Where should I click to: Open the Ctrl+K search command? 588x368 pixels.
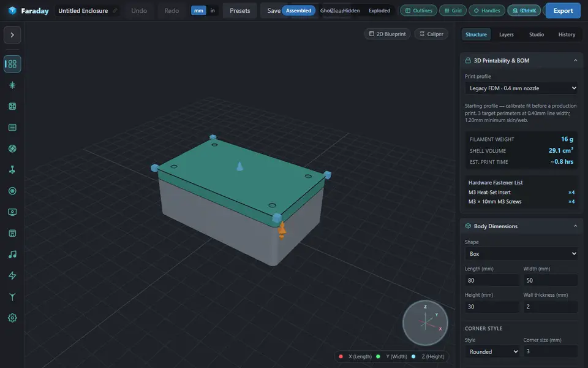pos(524,10)
